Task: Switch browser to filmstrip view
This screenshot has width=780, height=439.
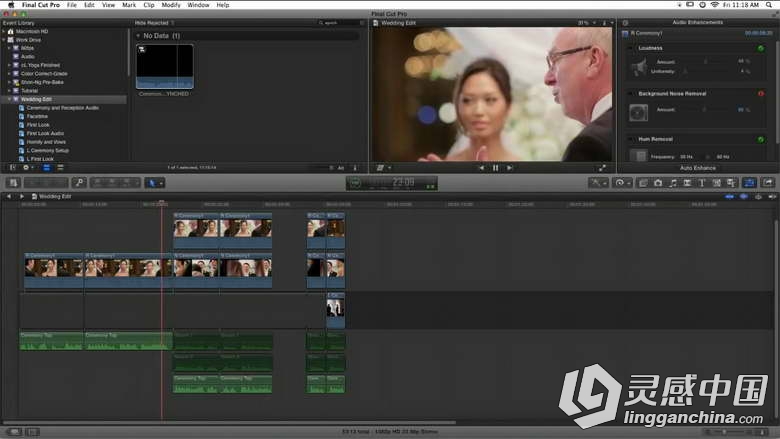Action: (x=46, y=168)
